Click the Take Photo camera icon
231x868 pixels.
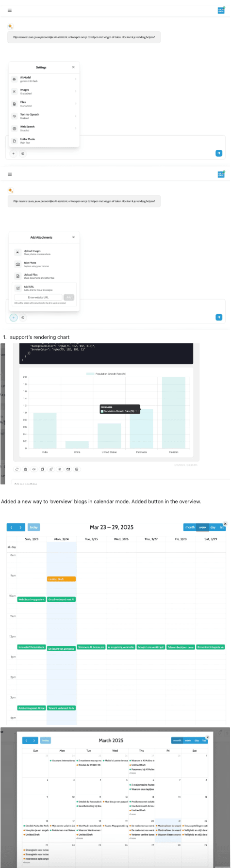click(18, 264)
